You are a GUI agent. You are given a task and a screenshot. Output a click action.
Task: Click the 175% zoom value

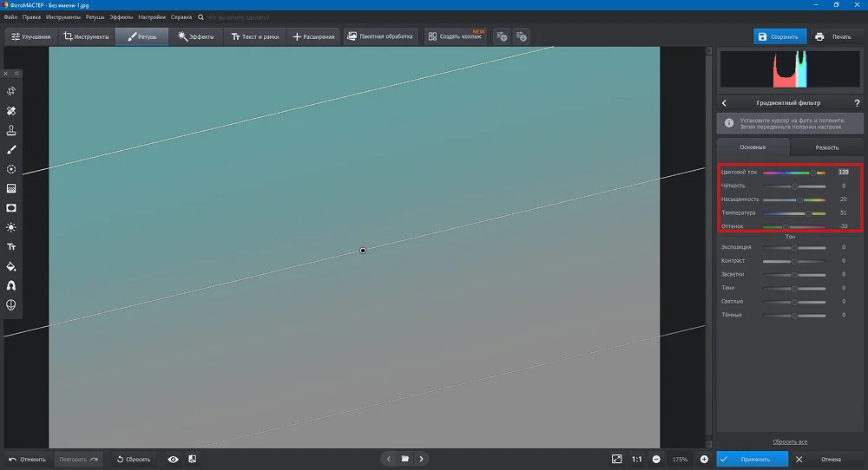point(680,459)
